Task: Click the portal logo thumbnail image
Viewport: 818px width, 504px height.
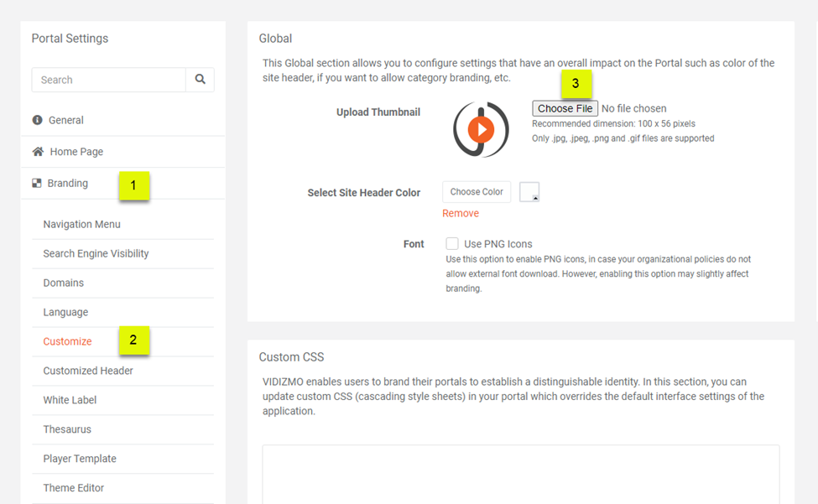Action: pyautogui.click(x=481, y=129)
